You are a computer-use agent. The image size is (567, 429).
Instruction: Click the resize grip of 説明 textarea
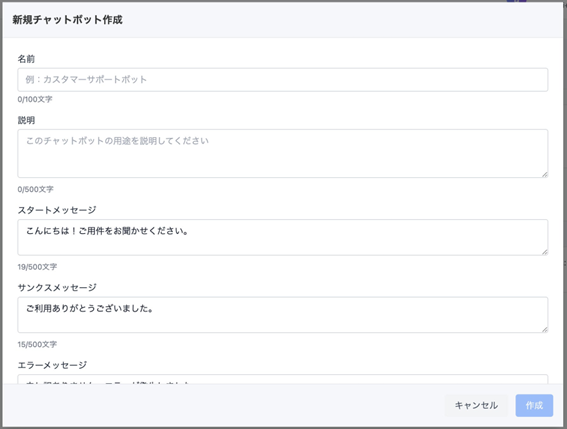click(x=545, y=174)
